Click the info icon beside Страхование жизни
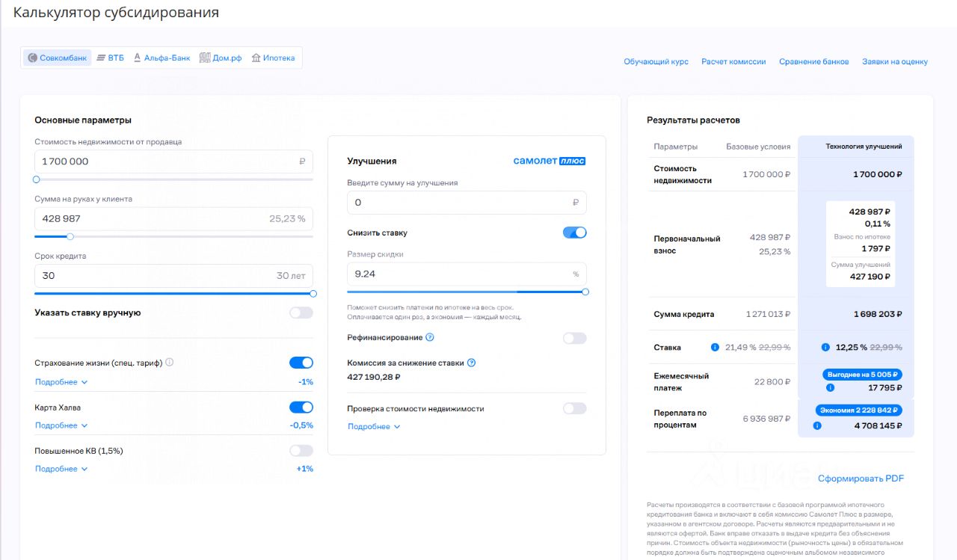957x560 pixels. (x=170, y=363)
